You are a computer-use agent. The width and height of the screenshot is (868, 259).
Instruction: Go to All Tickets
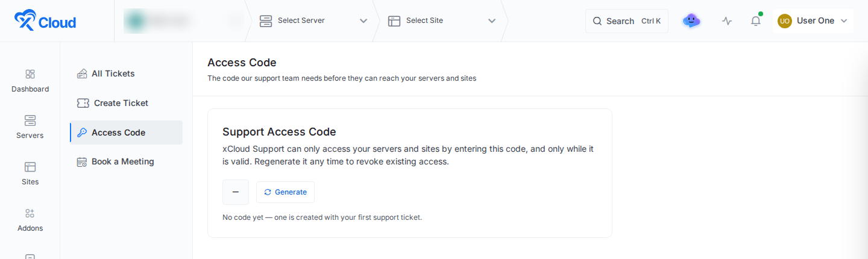tap(126, 73)
